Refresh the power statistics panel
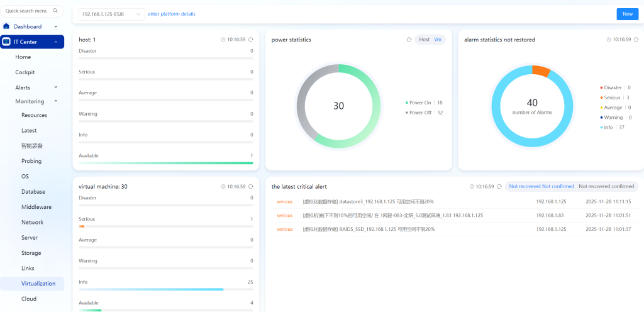This screenshot has height=312, width=644. pos(409,40)
